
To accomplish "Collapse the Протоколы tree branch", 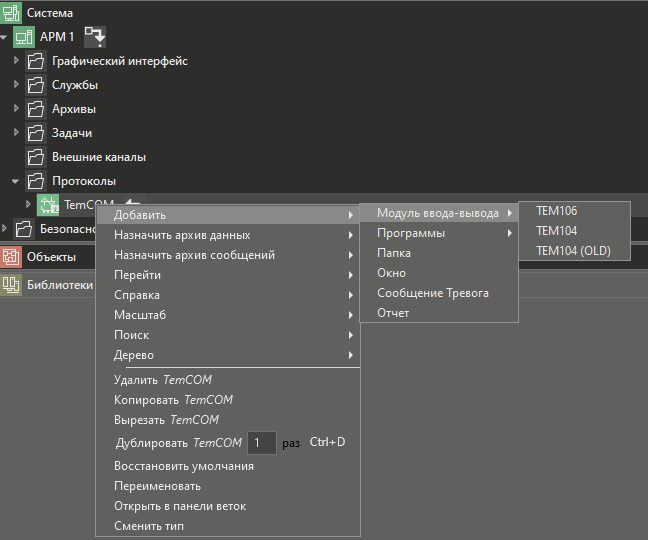I will [x=16, y=181].
